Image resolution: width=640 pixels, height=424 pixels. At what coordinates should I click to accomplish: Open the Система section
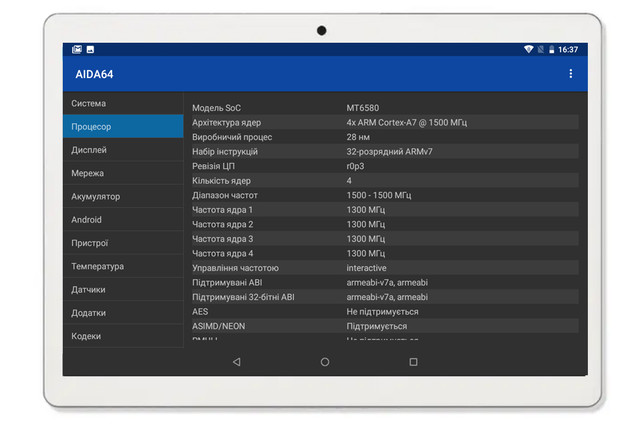(123, 103)
